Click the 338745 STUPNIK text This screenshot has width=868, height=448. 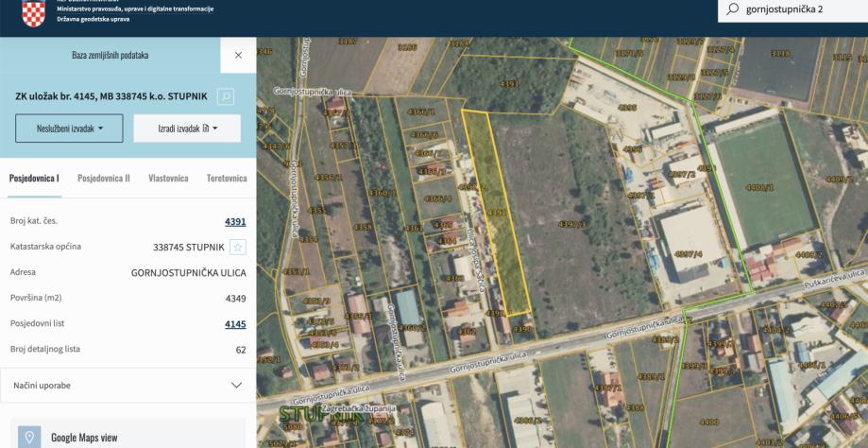[x=189, y=247]
